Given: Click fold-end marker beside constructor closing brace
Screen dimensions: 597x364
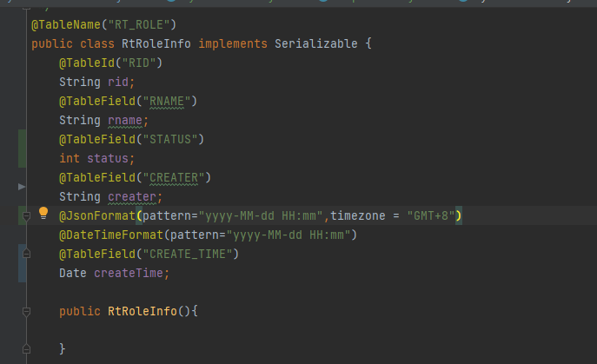Looking at the screenshot, I should point(26,348).
